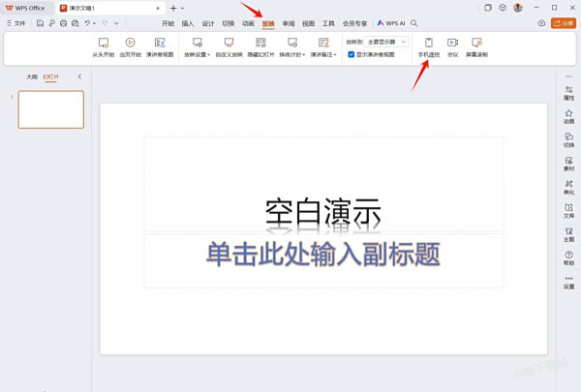Add new tab with plus button
The image size is (581, 392).
(173, 8)
